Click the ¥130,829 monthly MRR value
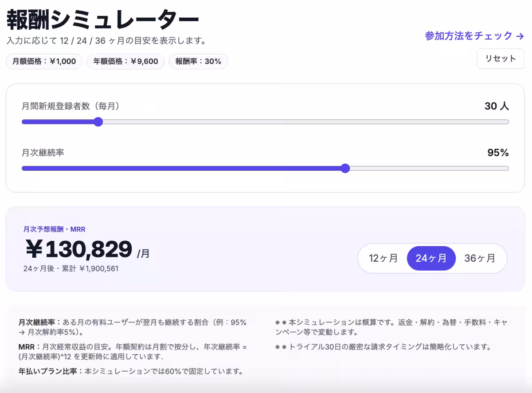 [x=78, y=249]
